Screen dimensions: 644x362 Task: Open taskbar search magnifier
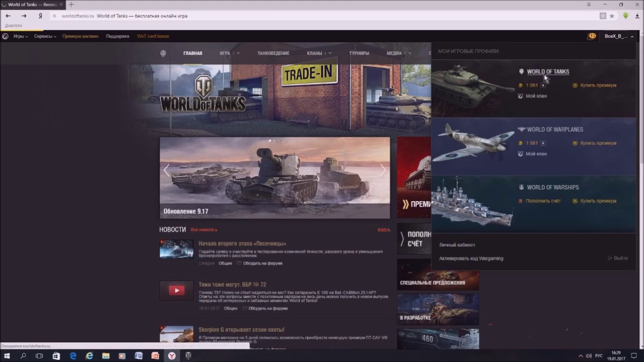tap(23, 355)
